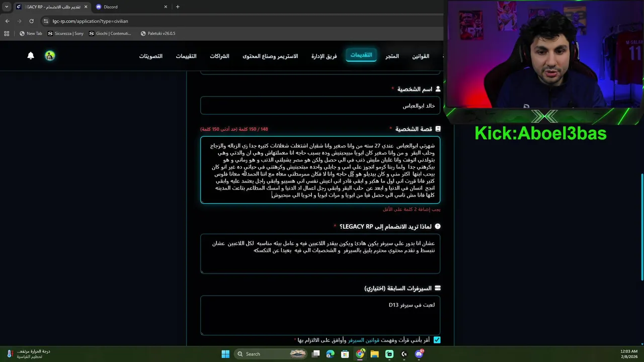Open the المتجر store menu item
The width and height of the screenshot is (644, 362).
(x=392, y=56)
